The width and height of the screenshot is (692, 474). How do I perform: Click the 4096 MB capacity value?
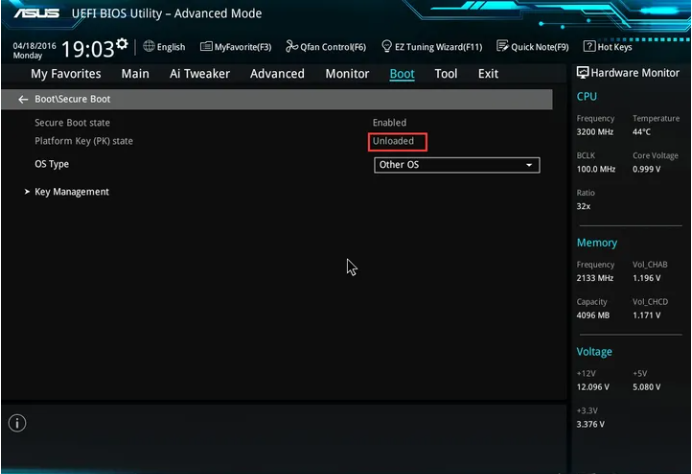593,315
